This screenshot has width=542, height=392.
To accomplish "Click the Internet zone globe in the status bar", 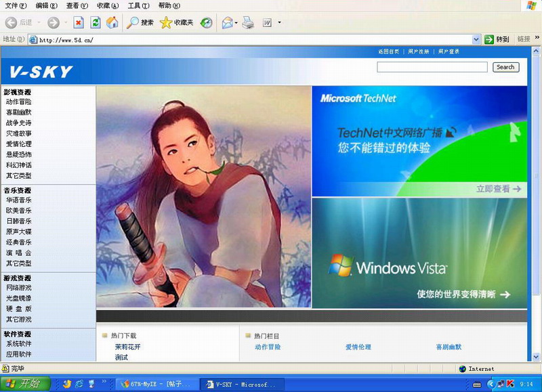I will [463, 369].
